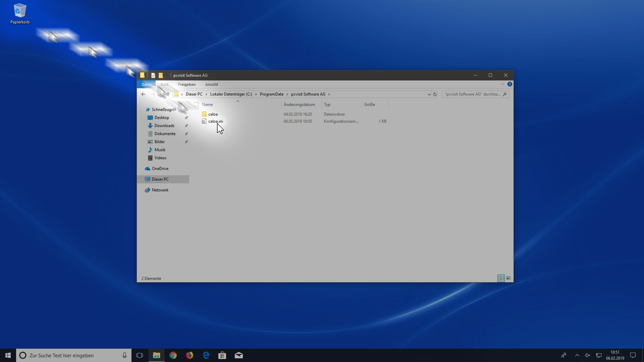Viewport: 644px width, 362px height.
Task: Open Task View from the taskbar
Action: click(x=140, y=355)
